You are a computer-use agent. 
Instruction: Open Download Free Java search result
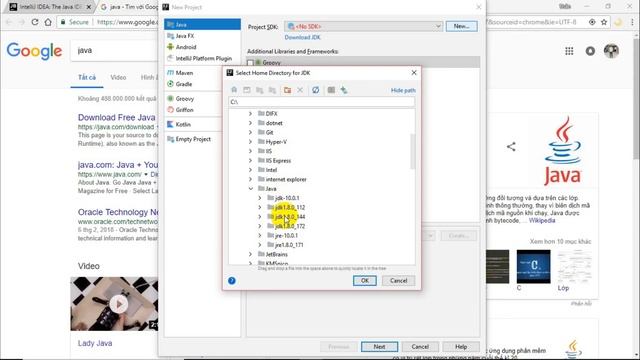tap(117, 118)
